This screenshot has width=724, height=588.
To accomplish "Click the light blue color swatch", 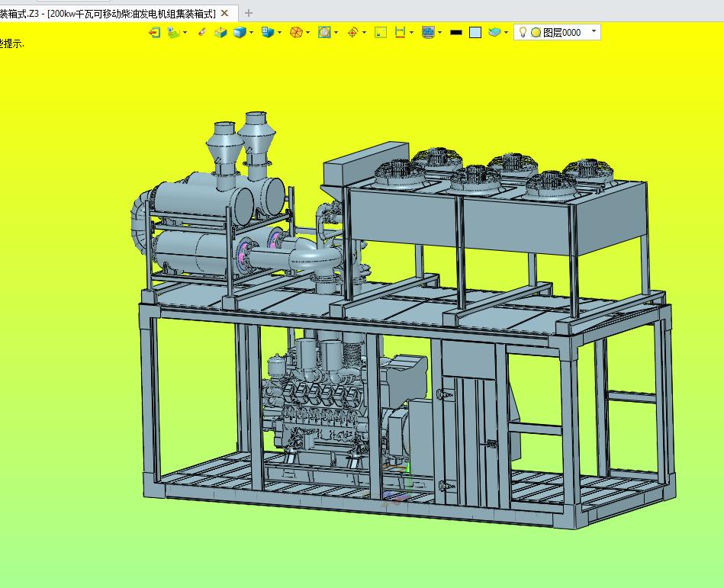I will 475,32.
